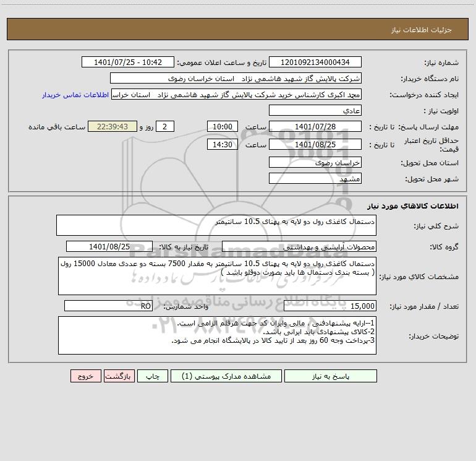Click the announcement date field 1401/07/25 - 10:42
The height and width of the screenshot is (461, 476).
[128, 62]
